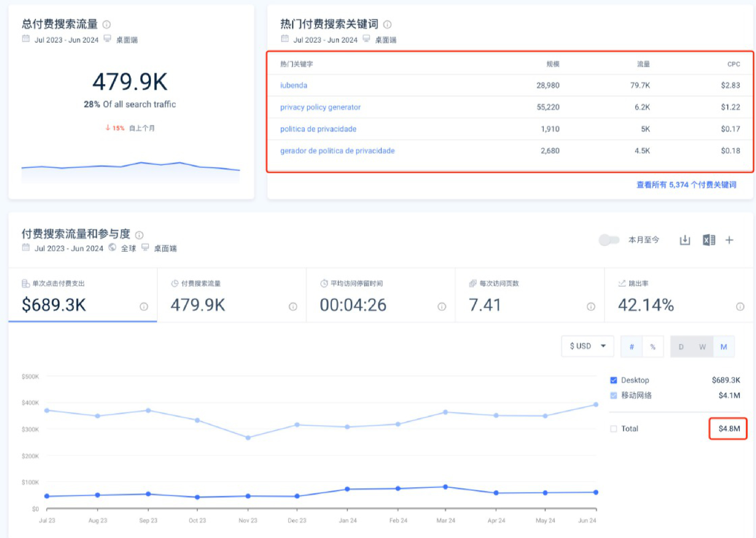The width and height of the screenshot is (756, 538).
Task: Click the info icon in 跳出率 card
Action: point(740,307)
